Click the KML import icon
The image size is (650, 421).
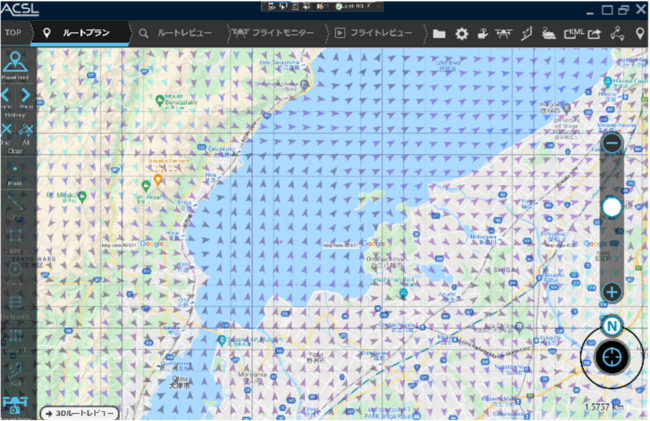[x=574, y=34]
